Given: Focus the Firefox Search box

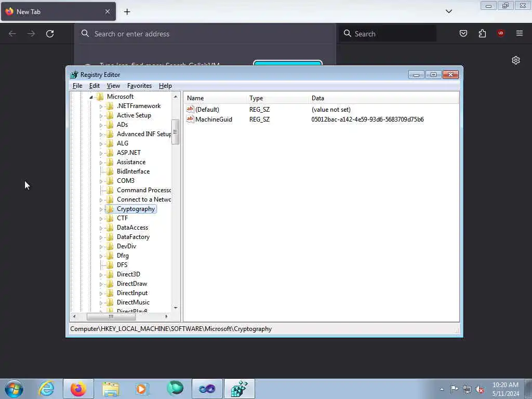Looking at the screenshot, I should tap(388, 34).
